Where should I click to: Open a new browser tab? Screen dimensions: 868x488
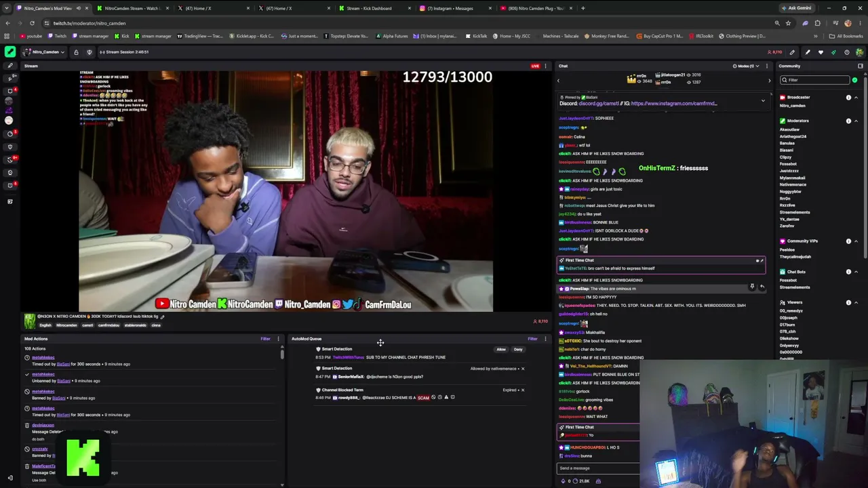pos(583,8)
